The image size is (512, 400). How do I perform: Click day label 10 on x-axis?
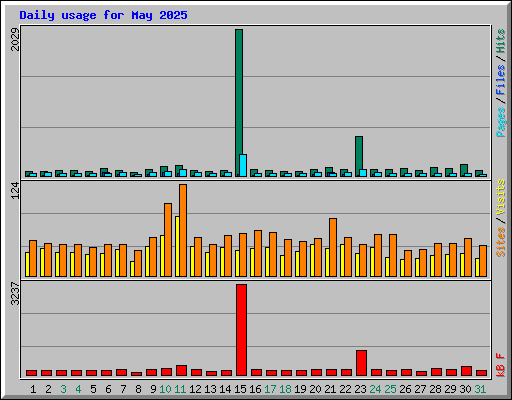(165, 389)
